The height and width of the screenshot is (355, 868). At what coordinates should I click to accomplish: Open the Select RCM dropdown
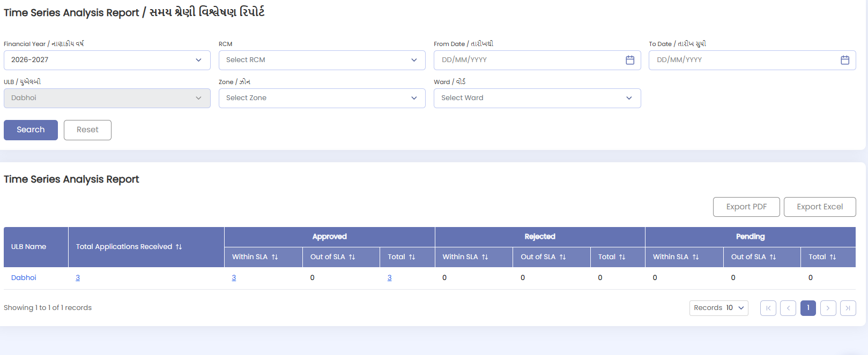coord(322,60)
